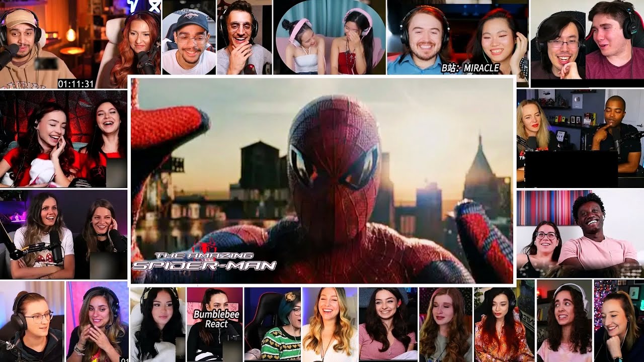Open panel of woman in orange floral top
The height and width of the screenshot is (362, 644).
tap(504, 322)
